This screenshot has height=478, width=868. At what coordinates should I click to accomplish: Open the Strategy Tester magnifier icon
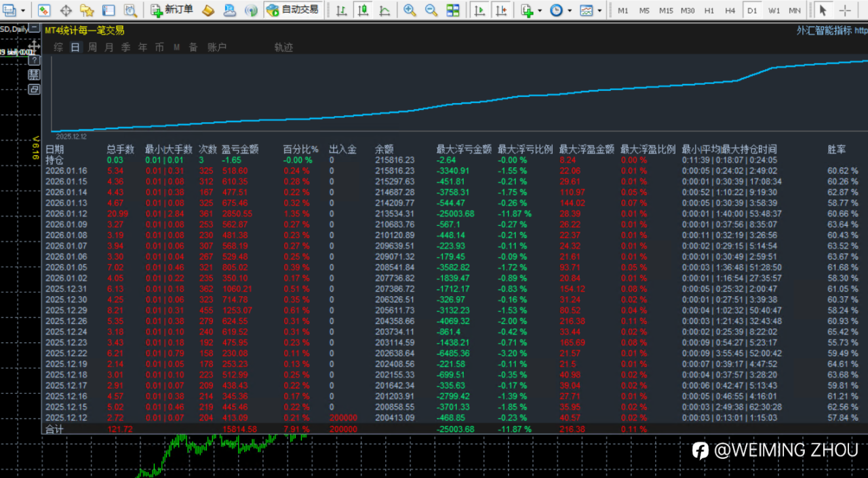pos(130,10)
